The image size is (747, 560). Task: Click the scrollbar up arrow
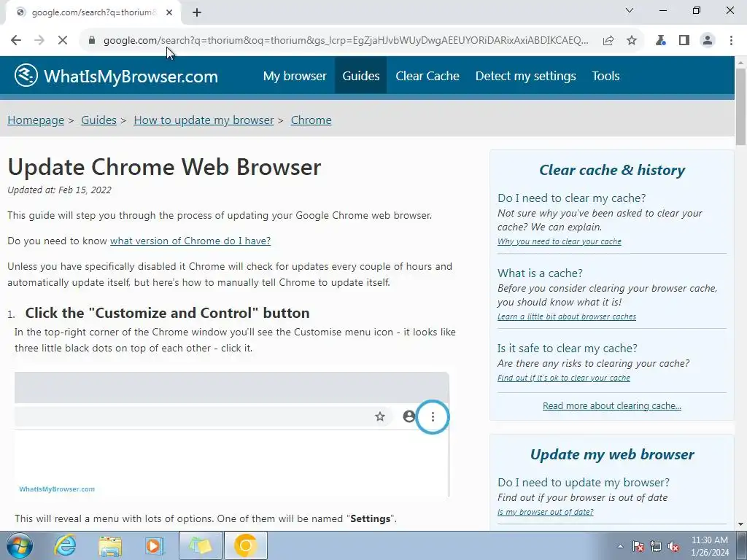741,63
